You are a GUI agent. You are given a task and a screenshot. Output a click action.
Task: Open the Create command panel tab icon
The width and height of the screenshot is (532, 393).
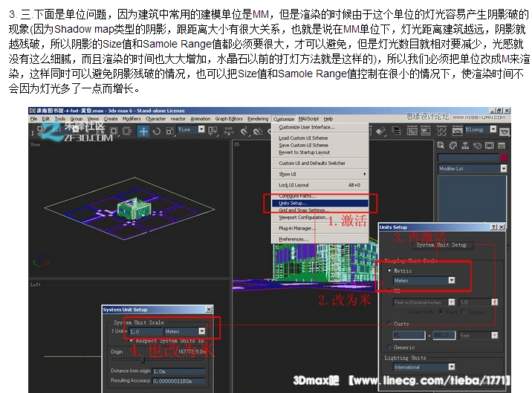(441, 146)
